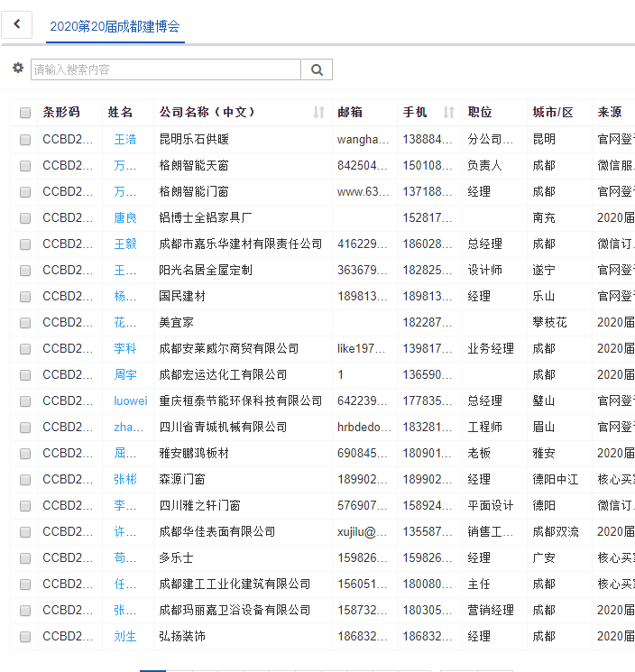The width and height of the screenshot is (635, 672).
Task: Click the 条形码 column header
Action: tap(61, 113)
